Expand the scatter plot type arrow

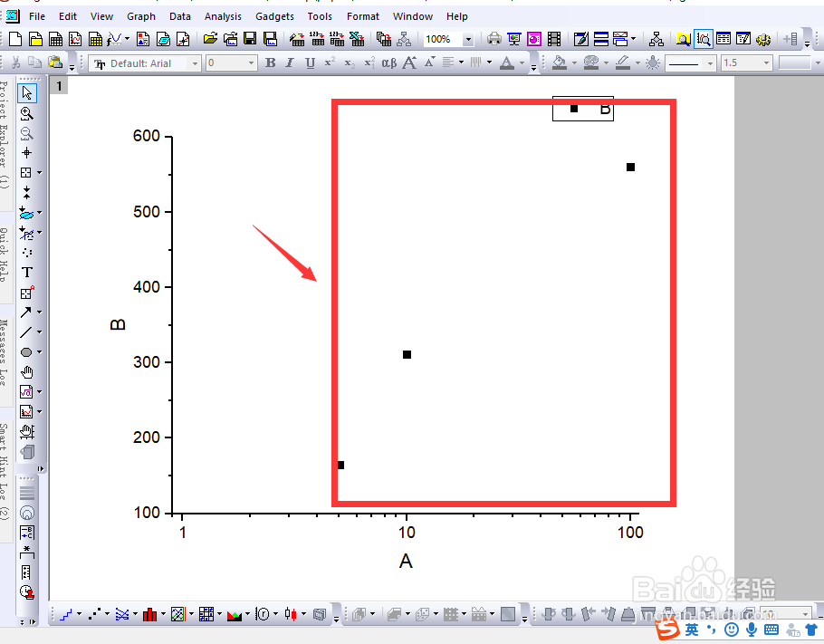pos(107,613)
